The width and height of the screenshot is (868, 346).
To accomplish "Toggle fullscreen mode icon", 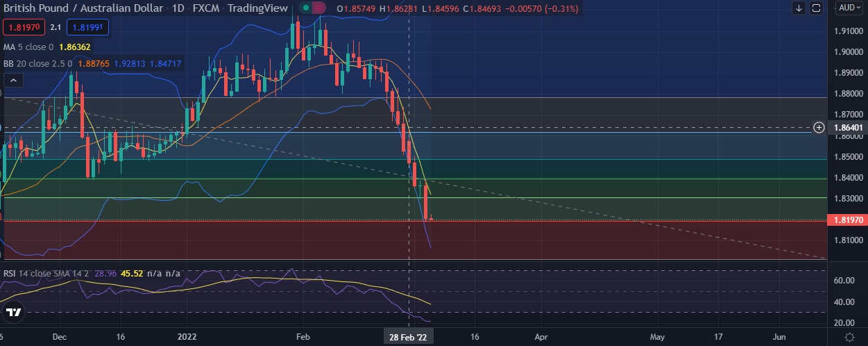I will (816, 8).
